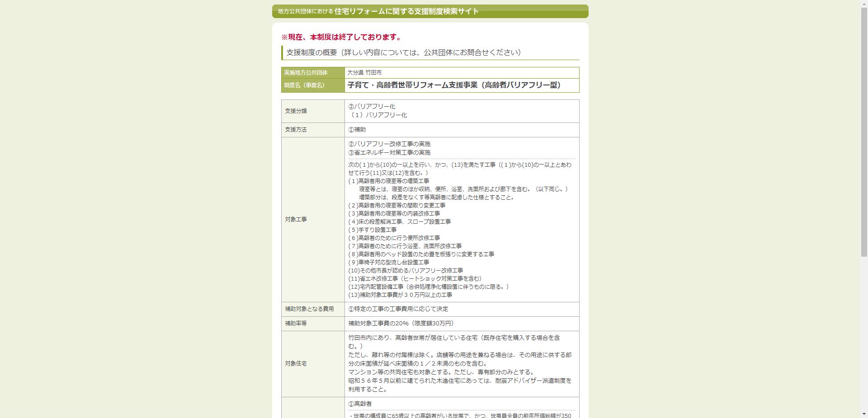
Task: Click the 補助対象となる費用 label cell
Action: (x=309, y=309)
